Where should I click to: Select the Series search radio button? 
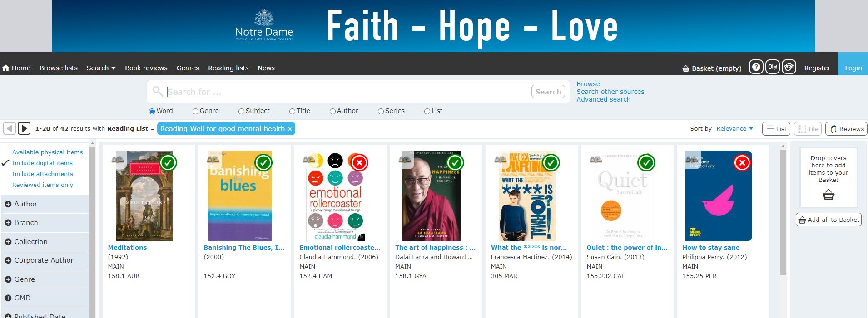(x=381, y=111)
